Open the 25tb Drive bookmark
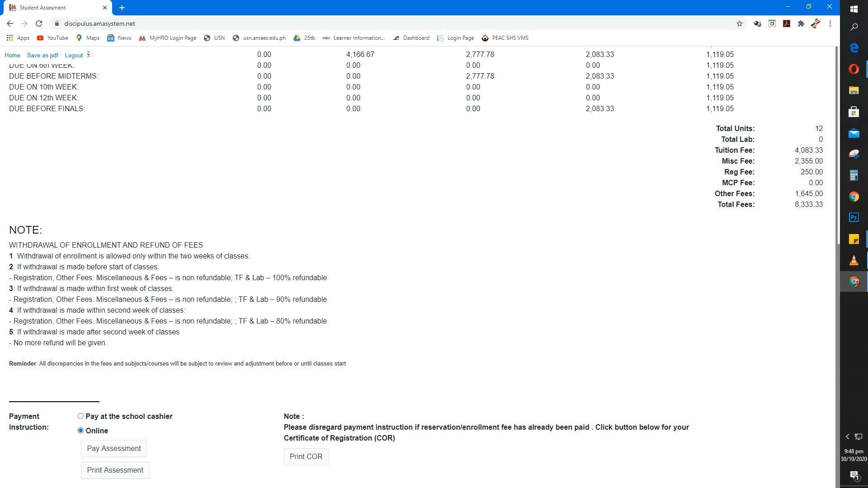868x488 pixels. [304, 38]
